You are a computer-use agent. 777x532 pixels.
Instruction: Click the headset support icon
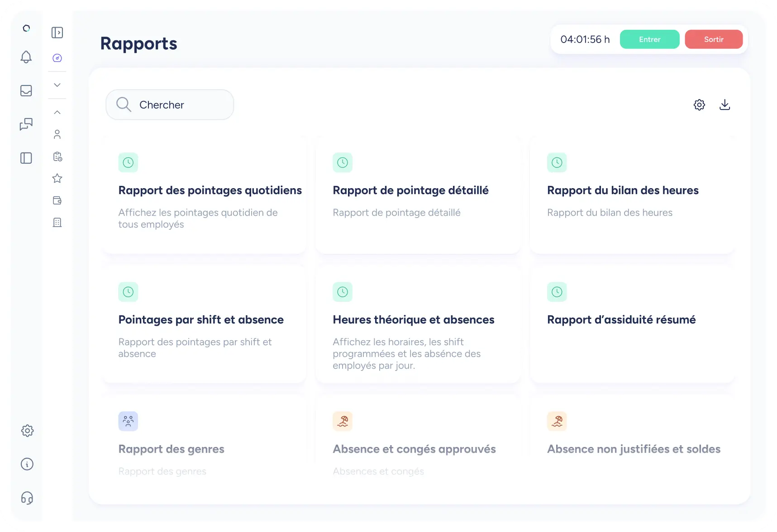(x=27, y=498)
